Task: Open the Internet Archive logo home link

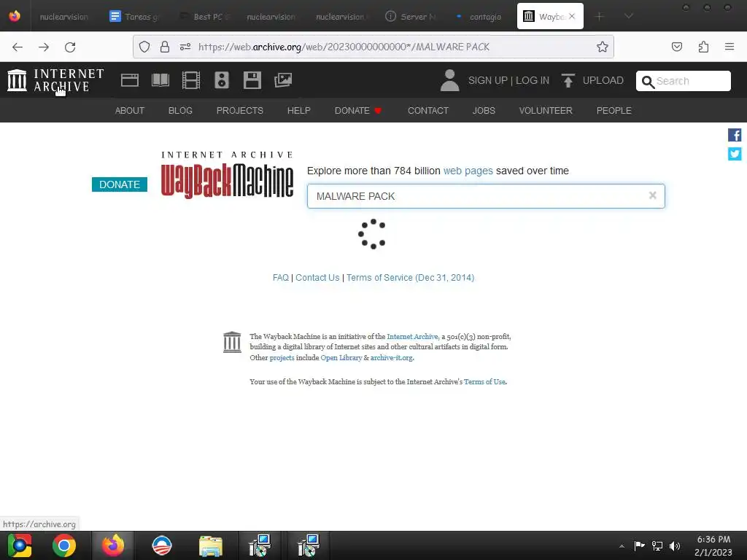Action: (x=55, y=80)
